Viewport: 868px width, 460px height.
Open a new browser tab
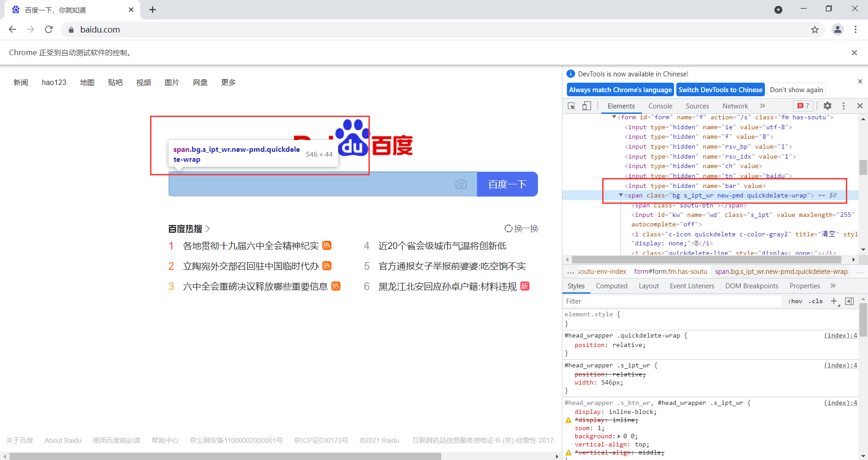[152, 9]
